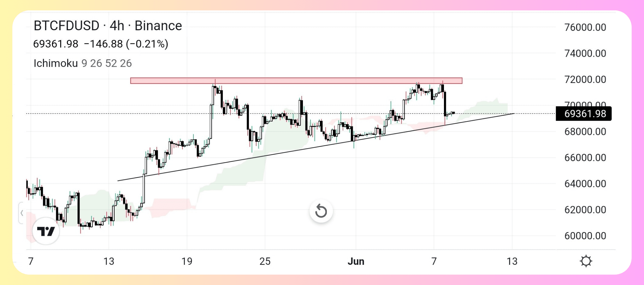This screenshot has width=644, height=285.
Task: Click the Ichimoku parameters 9 26 52 26
Action: (x=106, y=64)
